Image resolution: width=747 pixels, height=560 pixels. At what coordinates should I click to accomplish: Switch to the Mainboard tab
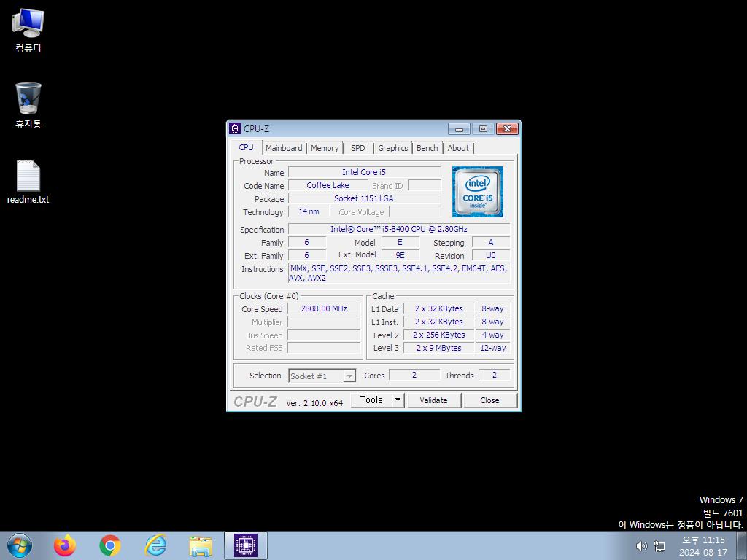[284, 148]
